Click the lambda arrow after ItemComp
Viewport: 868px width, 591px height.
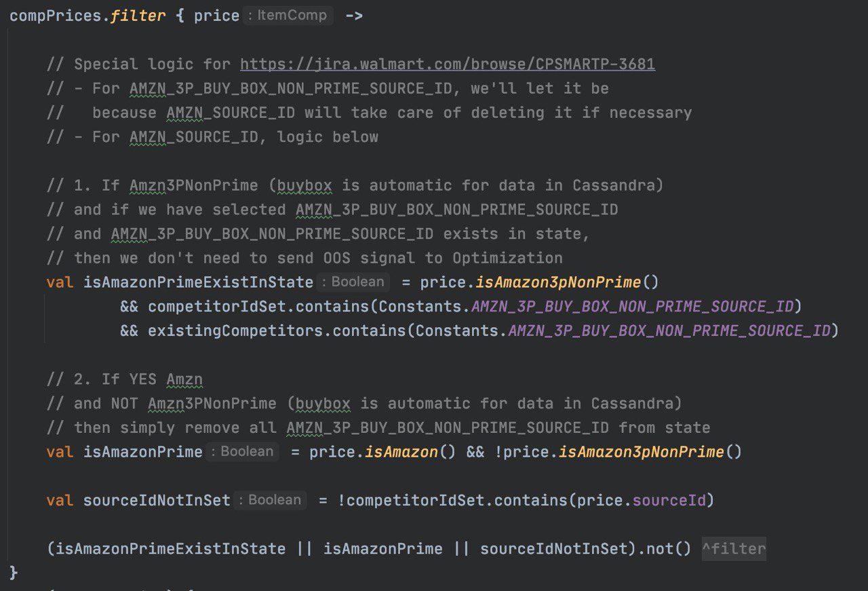pos(354,16)
